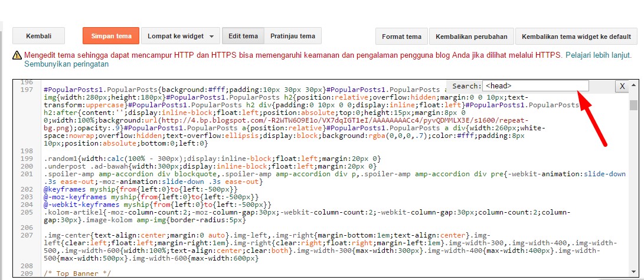Click the Kembali button
Screen dimensions: 644x280
[38, 36]
